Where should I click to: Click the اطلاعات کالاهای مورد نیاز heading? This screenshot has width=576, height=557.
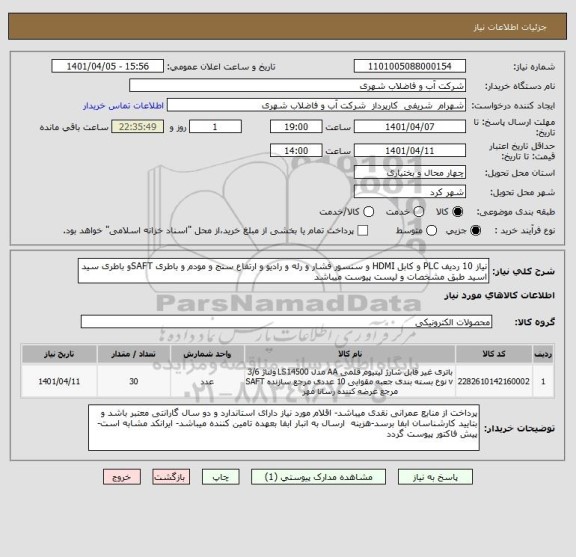tap(500, 296)
